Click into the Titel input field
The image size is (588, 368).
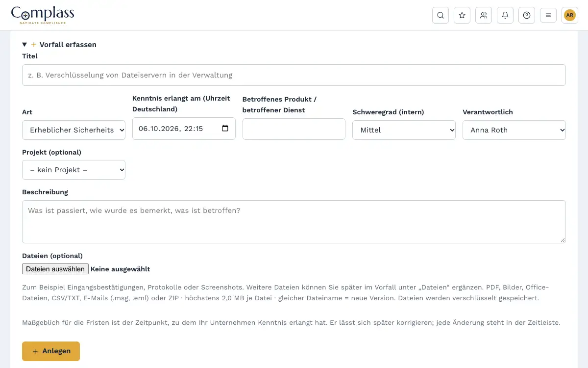click(x=294, y=75)
